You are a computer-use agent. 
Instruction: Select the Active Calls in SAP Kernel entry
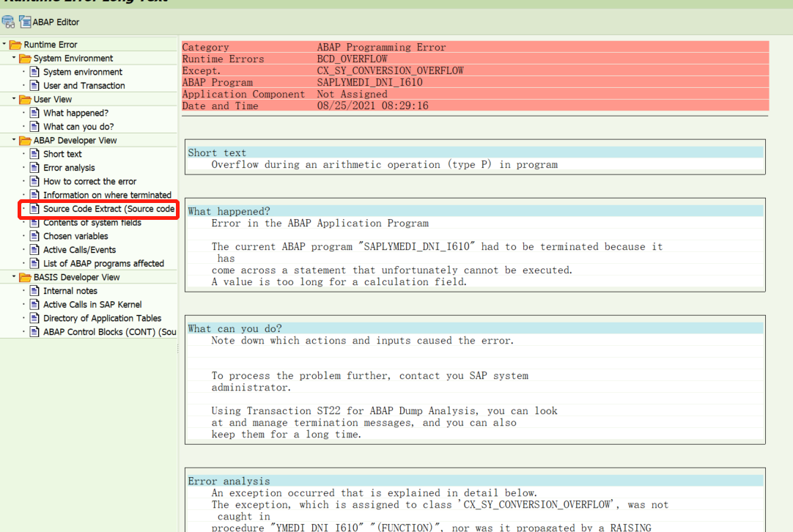click(90, 304)
